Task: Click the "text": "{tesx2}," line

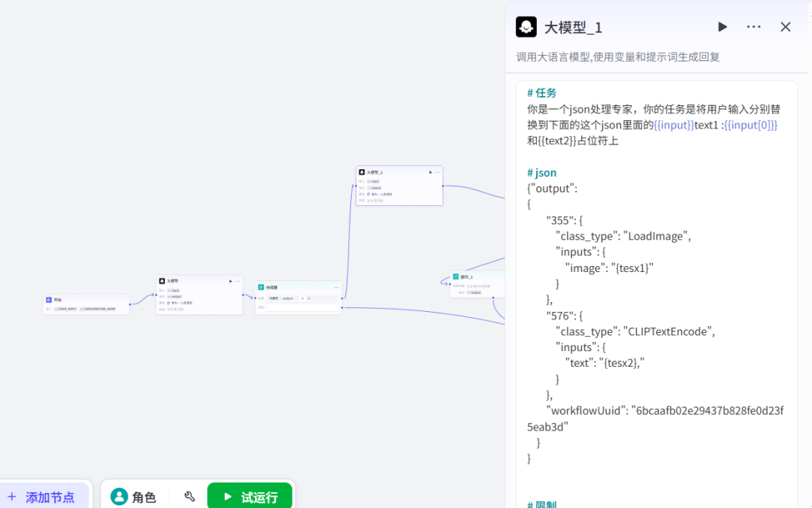Action: point(604,363)
